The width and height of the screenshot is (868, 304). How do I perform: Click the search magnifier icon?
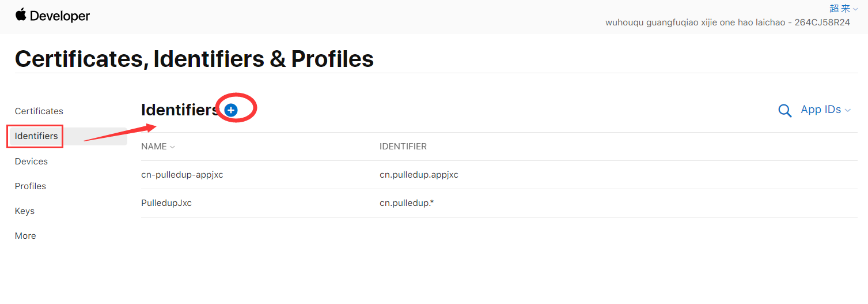click(x=784, y=111)
